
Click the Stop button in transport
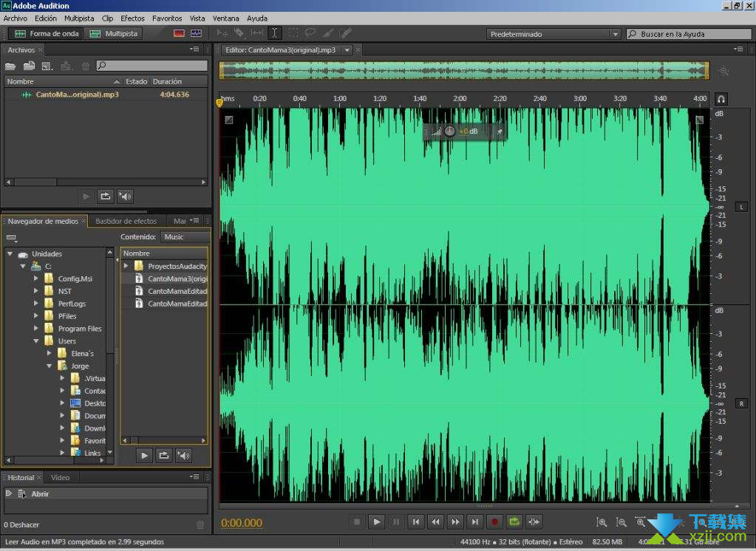357,521
